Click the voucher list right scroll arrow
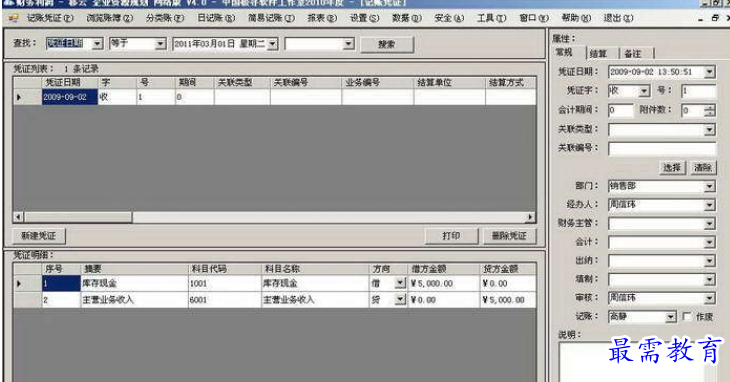Viewport: 730px width, 382px height. coord(530,217)
